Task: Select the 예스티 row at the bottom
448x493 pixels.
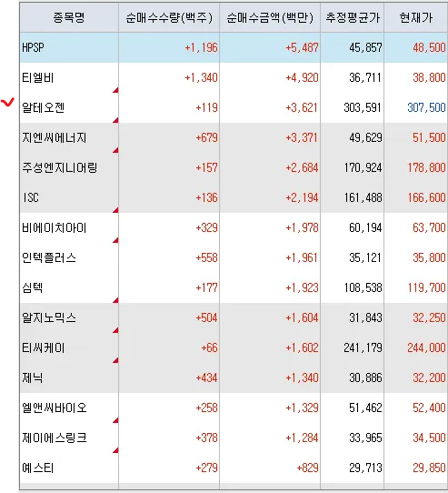Action: pyautogui.click(x=234, y=468)
